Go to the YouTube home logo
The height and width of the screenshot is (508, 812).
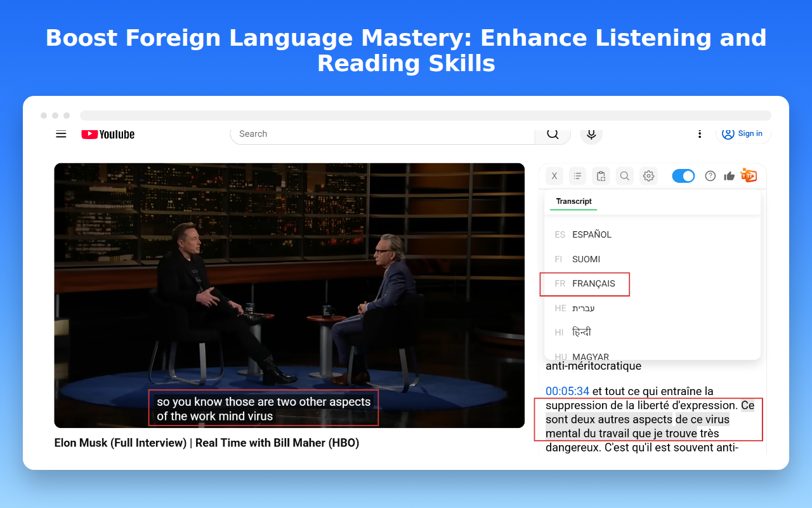[x=108, y=134]
